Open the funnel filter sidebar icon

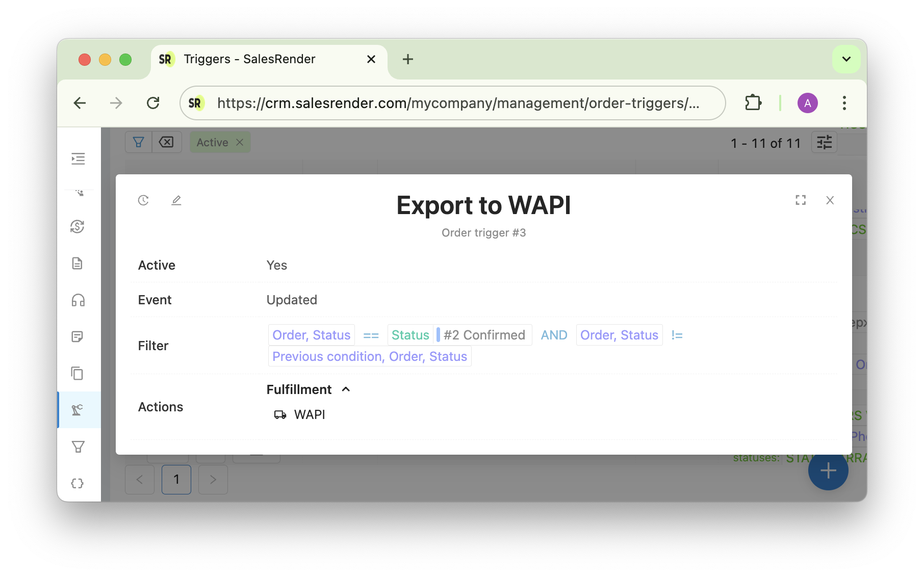point(78,447)
